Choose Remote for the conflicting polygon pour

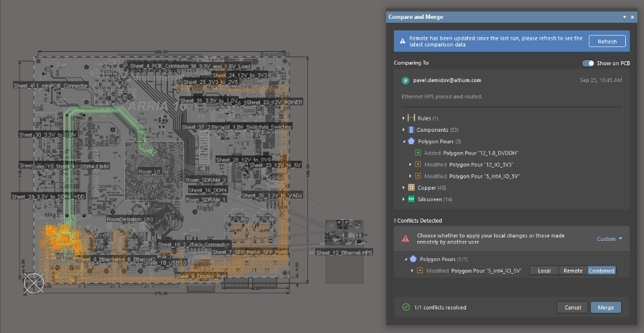pos(573,270)
